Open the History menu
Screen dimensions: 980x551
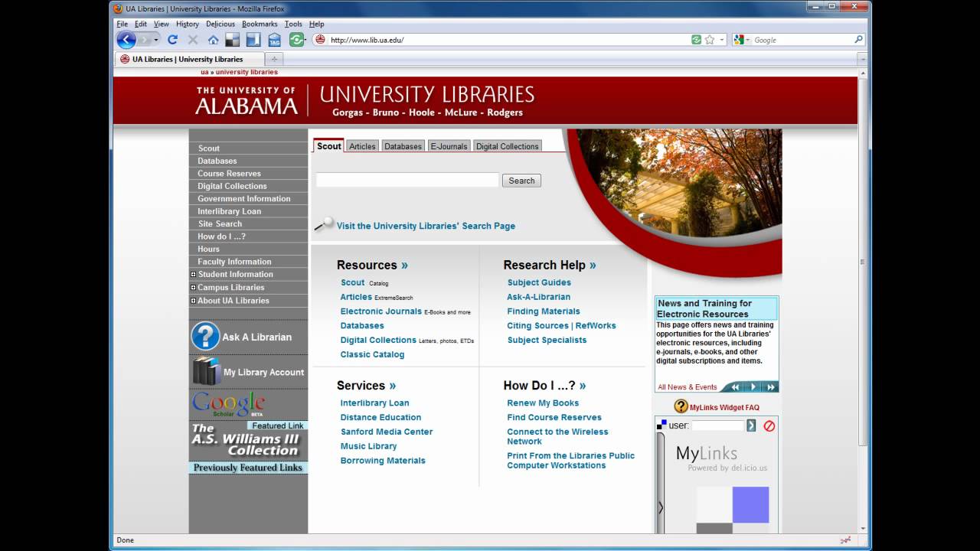pyautogui.click(x=187, y=24)
